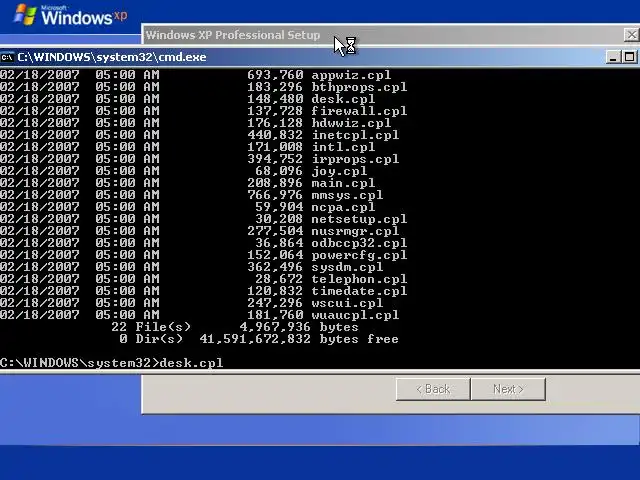The width and height of the screenshot is (640, 480).
Task: Click the 41,591,672,832 bytes free text
Action: click(299, 339)
